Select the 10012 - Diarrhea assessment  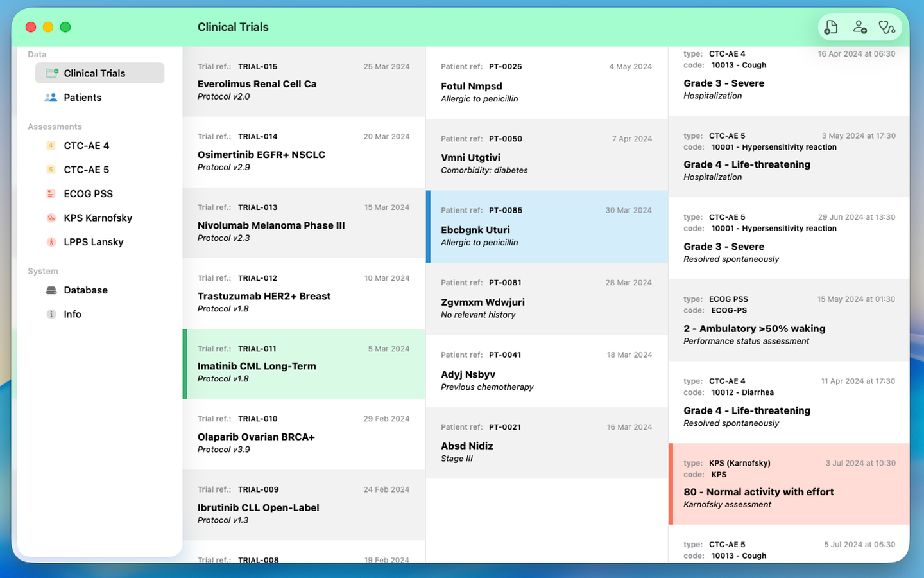click(x=789, y=402)
